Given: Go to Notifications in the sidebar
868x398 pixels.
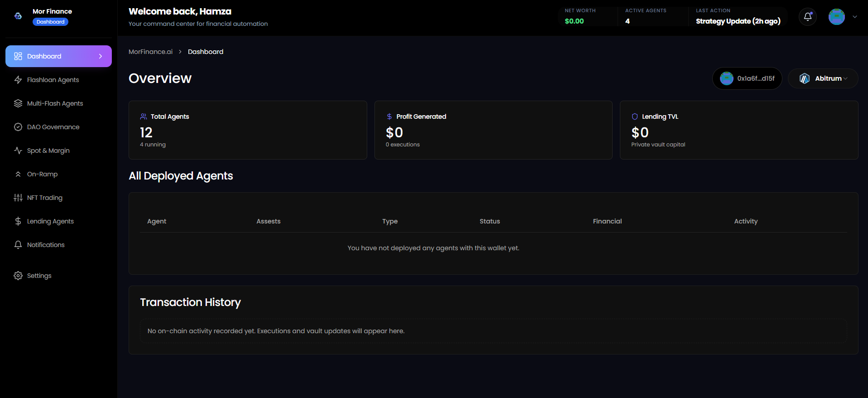Looking at the screenshot, I should pos(46,245).
